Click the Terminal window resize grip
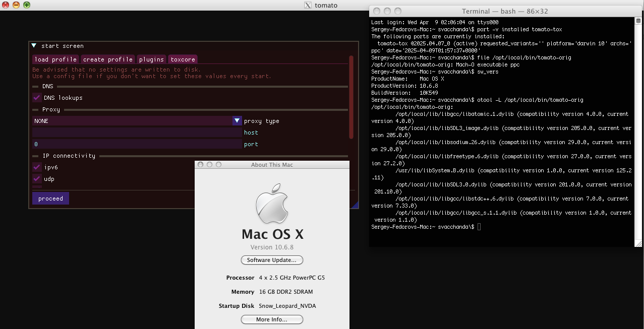Screen dimensions: 644x329 638,243
